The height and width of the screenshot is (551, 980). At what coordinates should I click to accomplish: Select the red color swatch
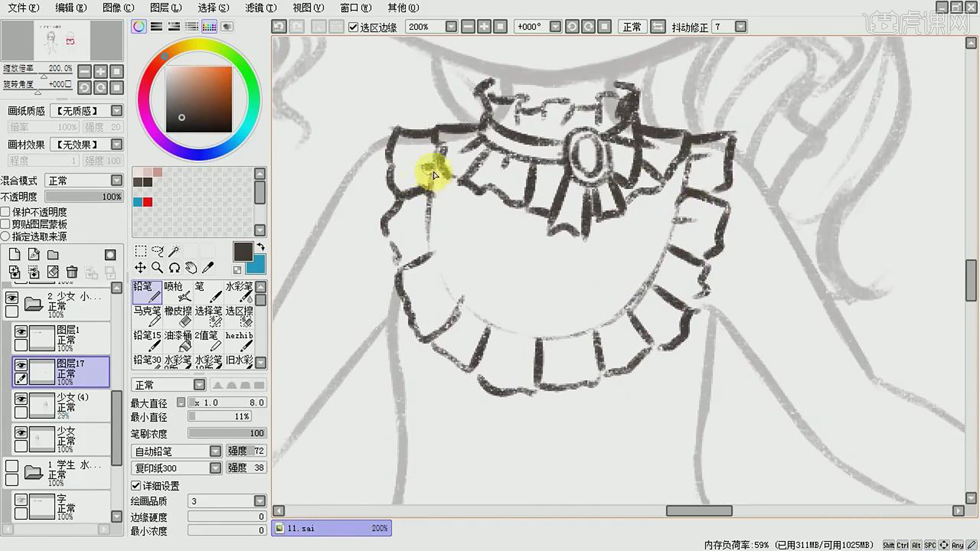point(148,202)
